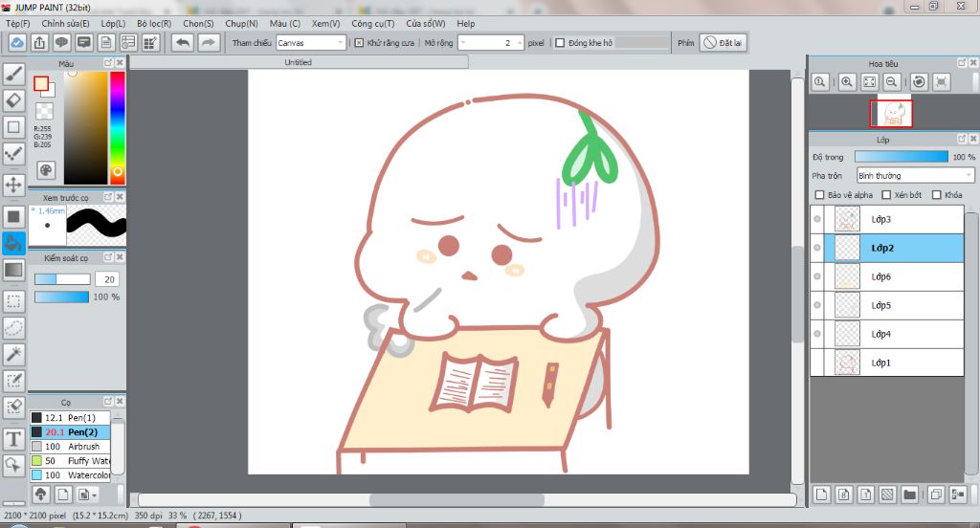Image resolution: width=980 pixels, height=528 pixels.
Task: Toggle the Đóng khe hở checkbox
Action: (560, 43)
